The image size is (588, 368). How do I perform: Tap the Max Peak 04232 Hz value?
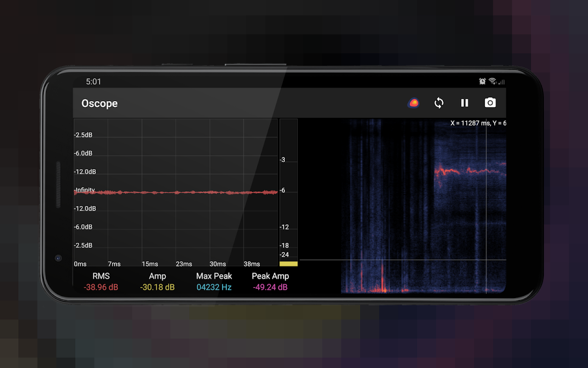[x=214, y=287]
